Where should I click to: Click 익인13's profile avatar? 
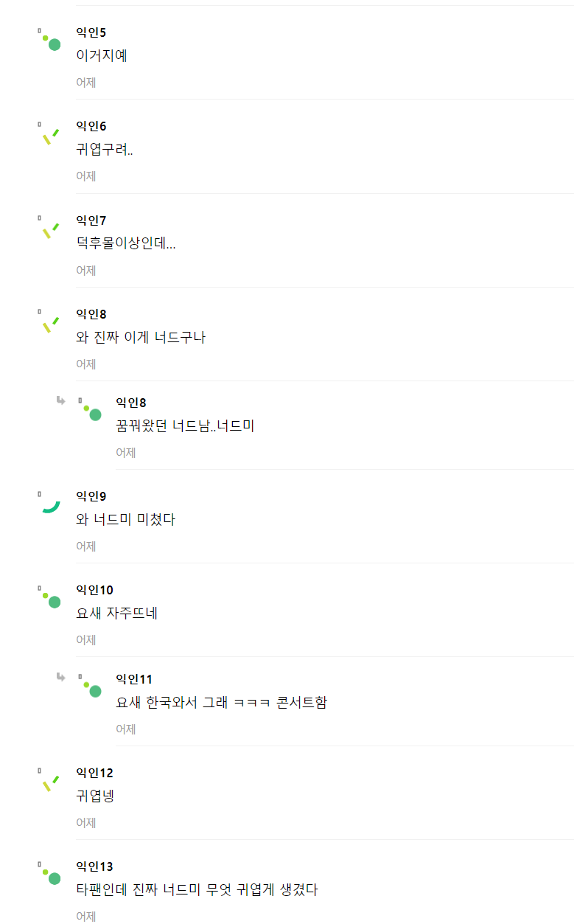click(x=49, y=874)
